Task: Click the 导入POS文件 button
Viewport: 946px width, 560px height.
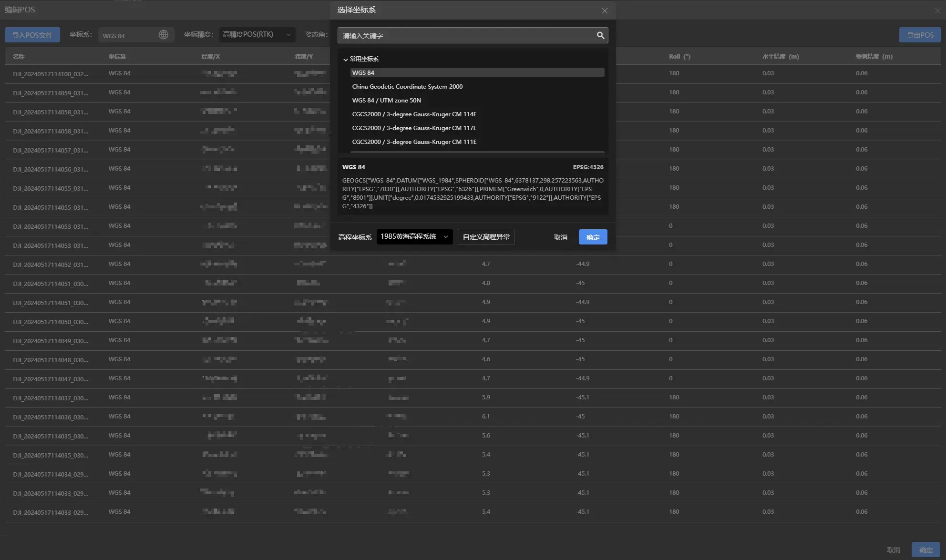Action: click(32, 35)
